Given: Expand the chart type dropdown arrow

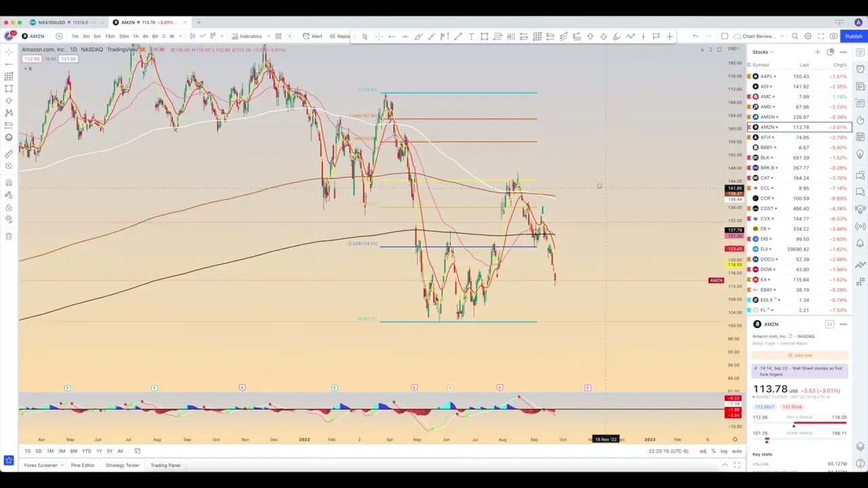Looking at the screenshot, I should coord(222,36).
